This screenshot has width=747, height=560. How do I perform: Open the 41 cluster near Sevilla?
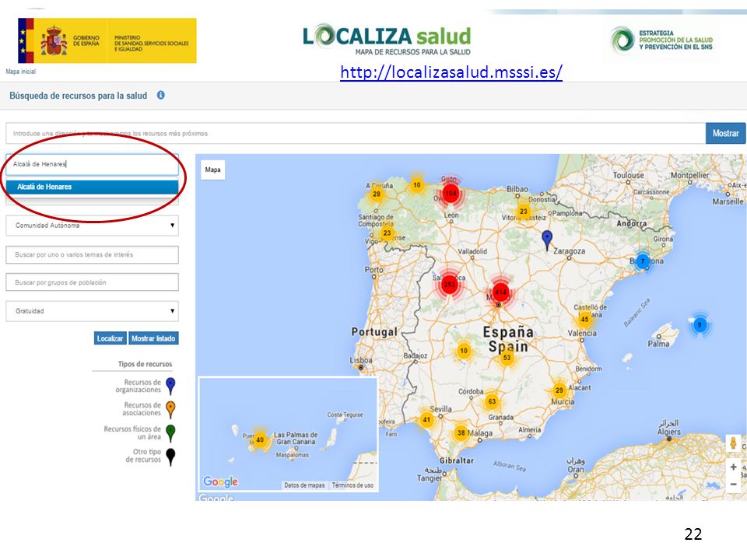(x=426, y=419)
